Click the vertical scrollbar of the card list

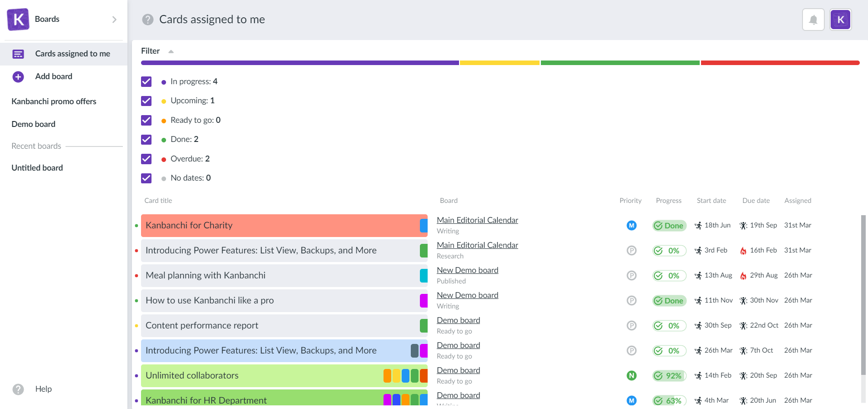[x=863, y=296]
